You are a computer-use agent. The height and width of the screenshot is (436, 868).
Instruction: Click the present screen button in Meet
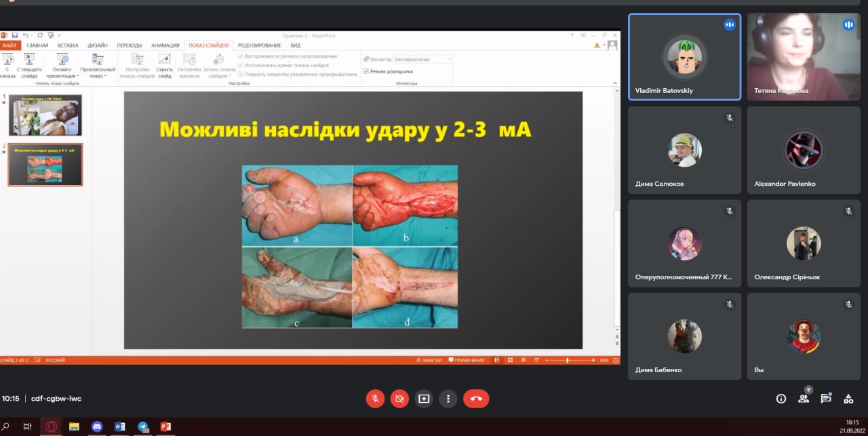point(424,399)
